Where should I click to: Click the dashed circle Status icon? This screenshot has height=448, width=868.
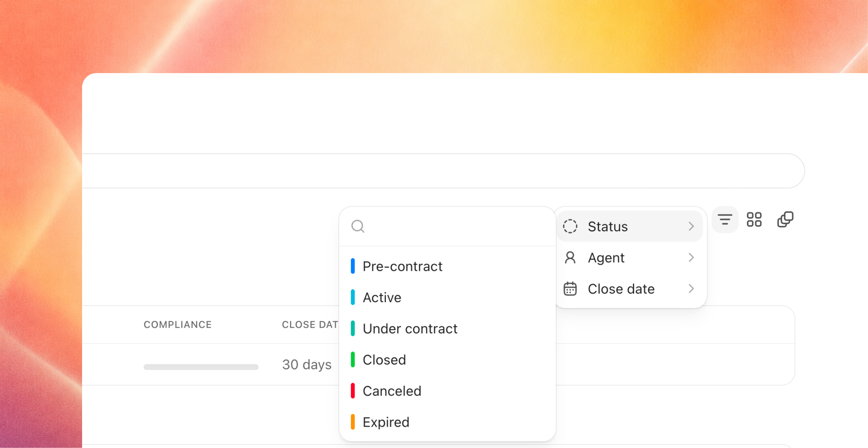(570, 226)
